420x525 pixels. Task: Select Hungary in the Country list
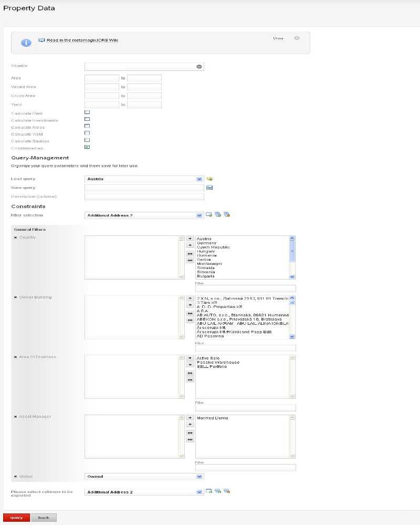[206, 251]
